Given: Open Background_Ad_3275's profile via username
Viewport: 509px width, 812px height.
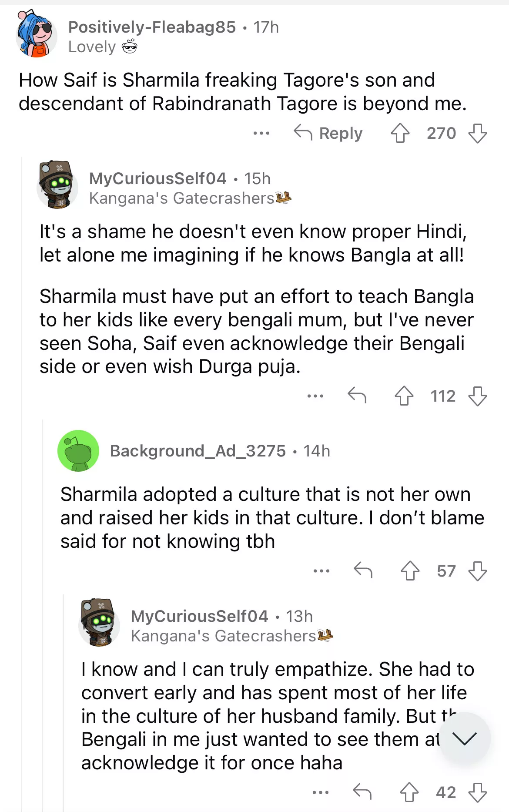Looking at the screenshot, I should 198,451.
